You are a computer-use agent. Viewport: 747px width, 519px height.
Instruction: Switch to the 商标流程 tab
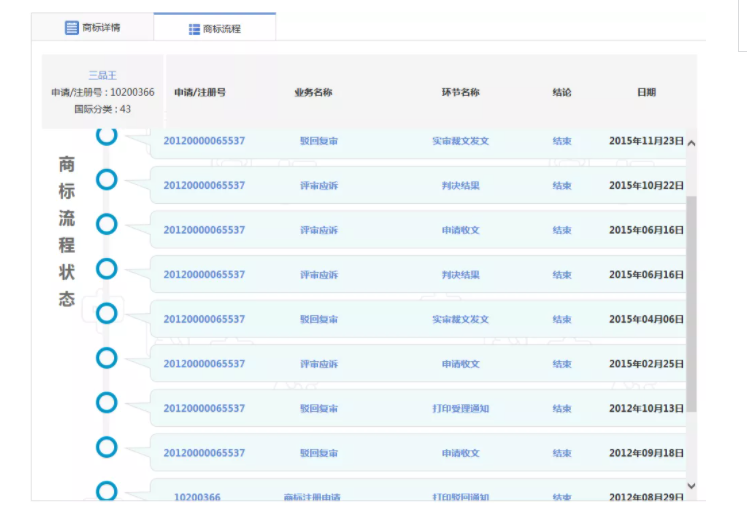pos(214,29)
